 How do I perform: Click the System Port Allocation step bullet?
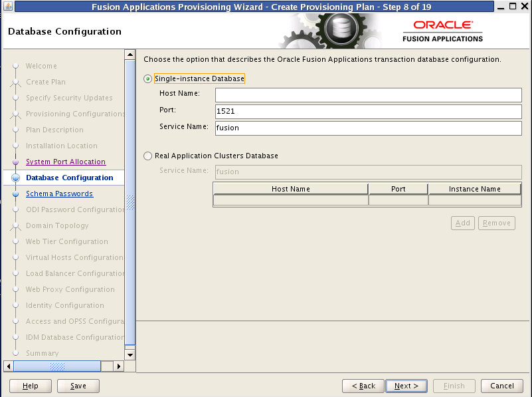(15, 162)
